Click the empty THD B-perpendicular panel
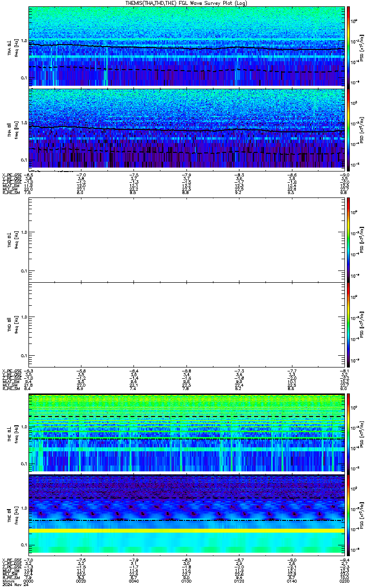Image resolution: width=368 pixels, height=588 pixels. point(187,240)
